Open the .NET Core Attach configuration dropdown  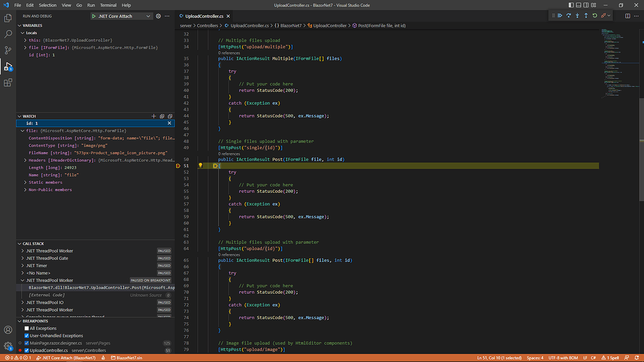click(148, 16)
